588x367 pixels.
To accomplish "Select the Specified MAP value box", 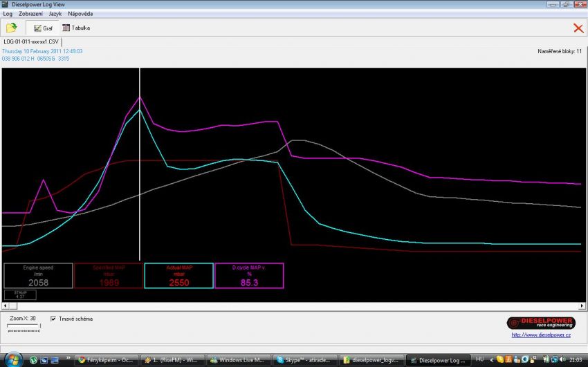I will pyautogui.click(x=109, y=276).
